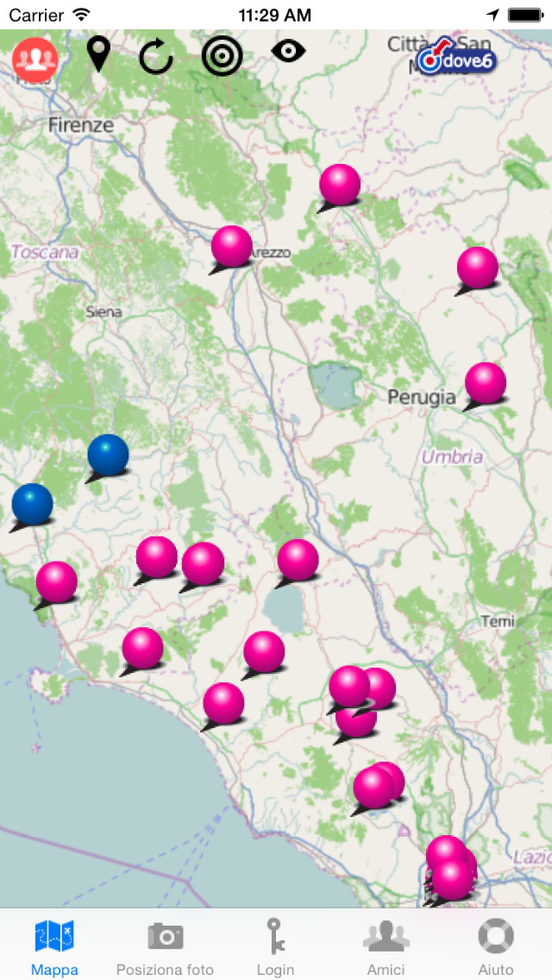The width and height of the screenshot is (552, 980).
Task: Open the Login tab
Action: pyautogui.click(x=275, y=945)
